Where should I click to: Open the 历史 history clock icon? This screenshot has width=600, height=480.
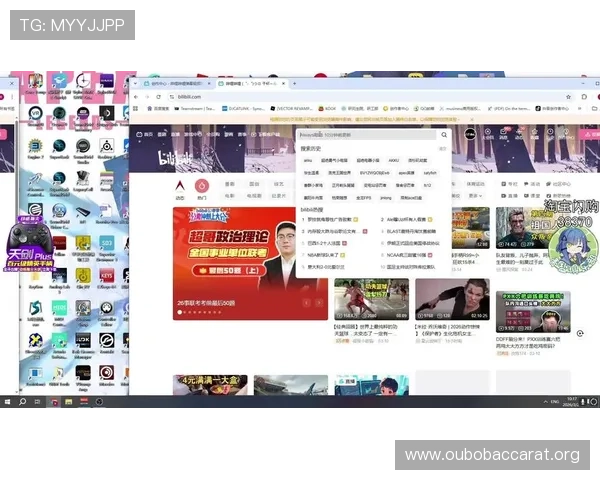(x=550, y=134)
